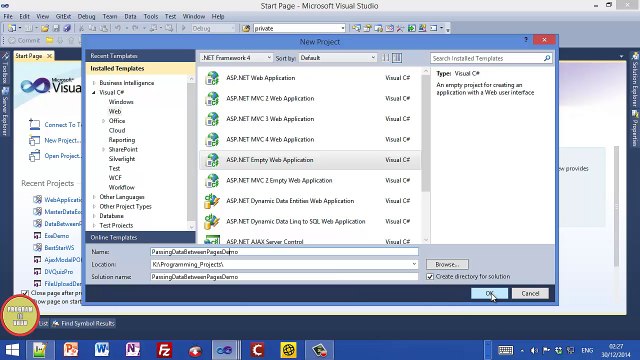Image resolution: width=640 pixels, height=360 pixels.
Task: Click in the Solution name input field
Action: coord(284,277)
